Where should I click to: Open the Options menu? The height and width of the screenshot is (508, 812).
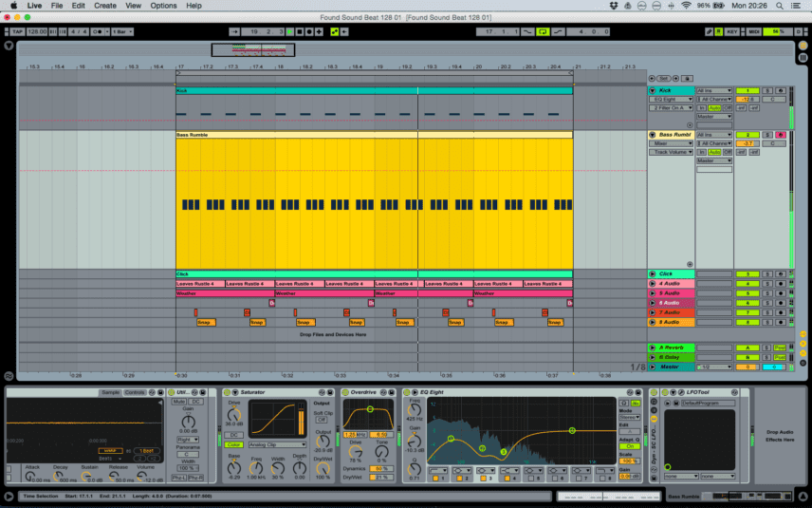point(163,6)
